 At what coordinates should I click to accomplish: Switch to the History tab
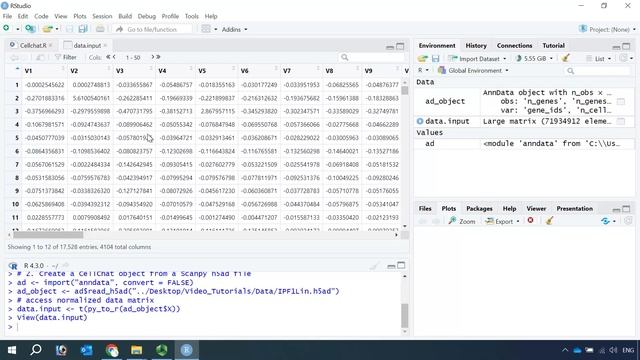pos(476,46)
